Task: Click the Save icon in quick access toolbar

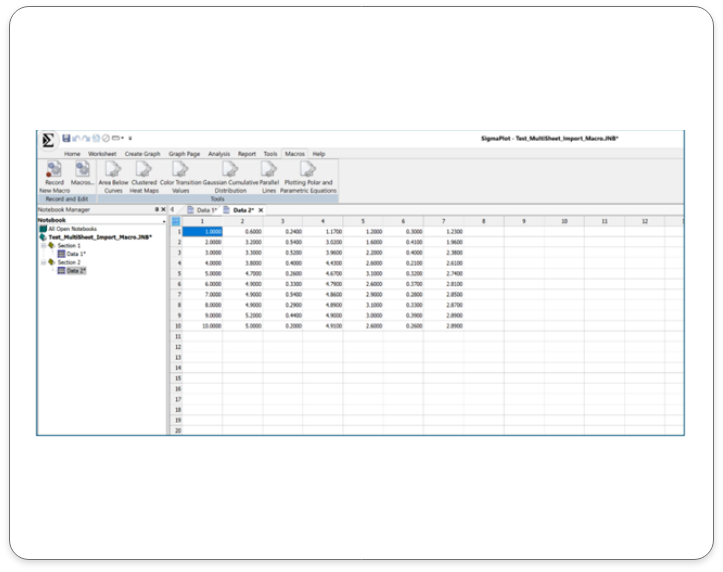Action: 66,138
